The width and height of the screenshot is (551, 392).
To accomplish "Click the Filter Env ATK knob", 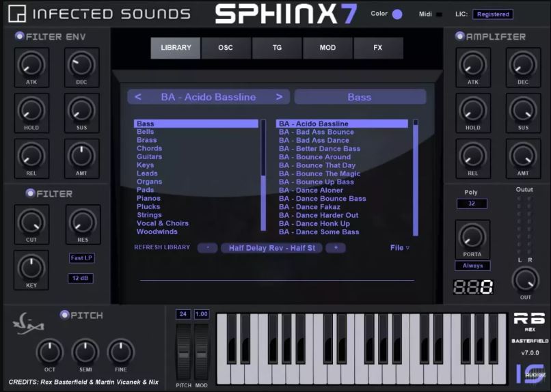I will 31,64.
